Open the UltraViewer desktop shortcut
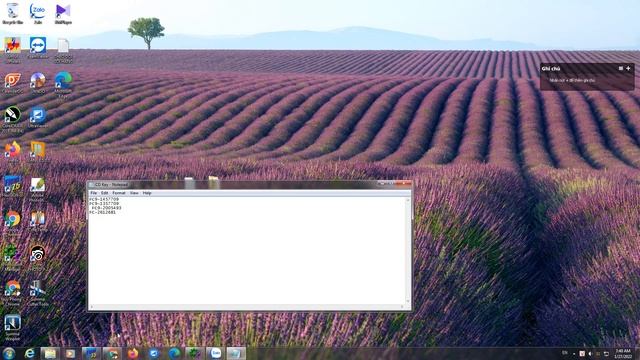640x360 pixels. pos(38,118)
